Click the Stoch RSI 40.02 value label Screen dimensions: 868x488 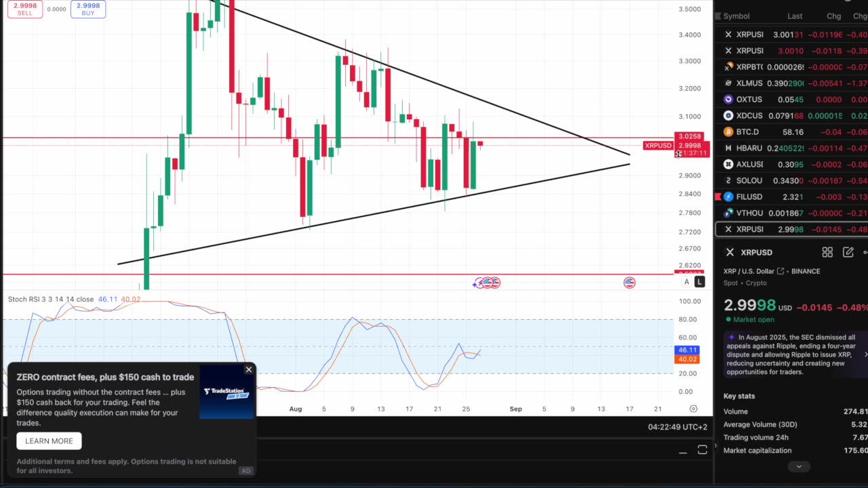tap(130, 299)
